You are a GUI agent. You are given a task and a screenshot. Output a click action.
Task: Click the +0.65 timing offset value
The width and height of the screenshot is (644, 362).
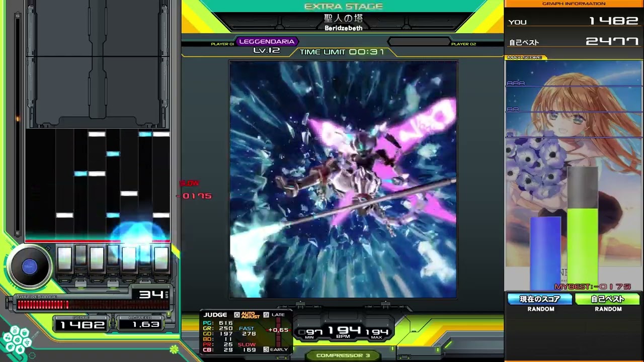pyautogui.click(x=278, y=330)
